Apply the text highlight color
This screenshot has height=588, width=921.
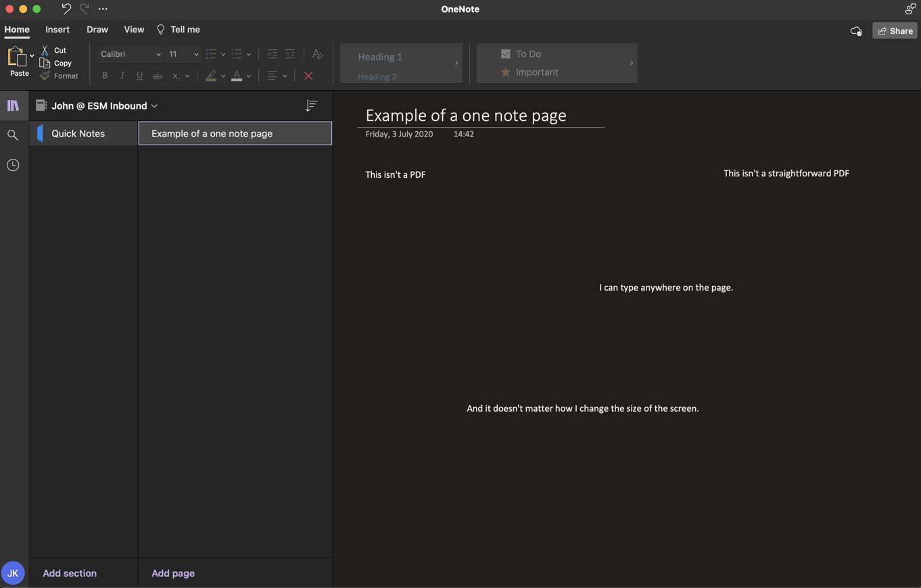[x=211, y=76]
